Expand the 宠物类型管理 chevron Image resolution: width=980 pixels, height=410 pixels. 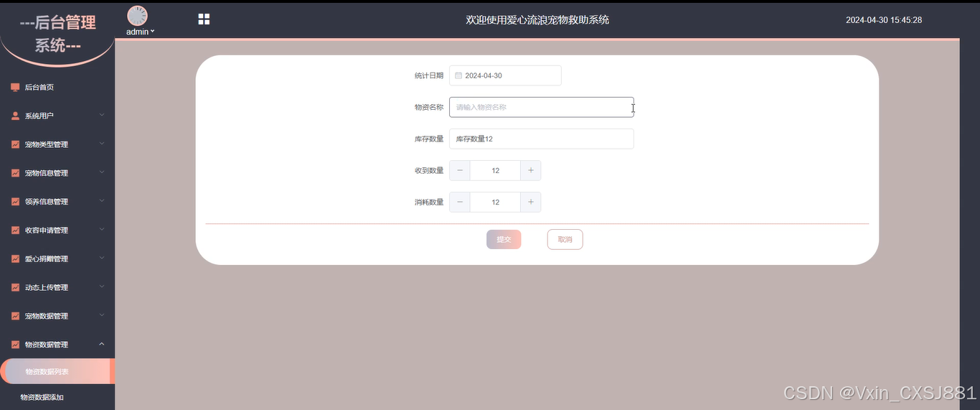coord(102,144)
